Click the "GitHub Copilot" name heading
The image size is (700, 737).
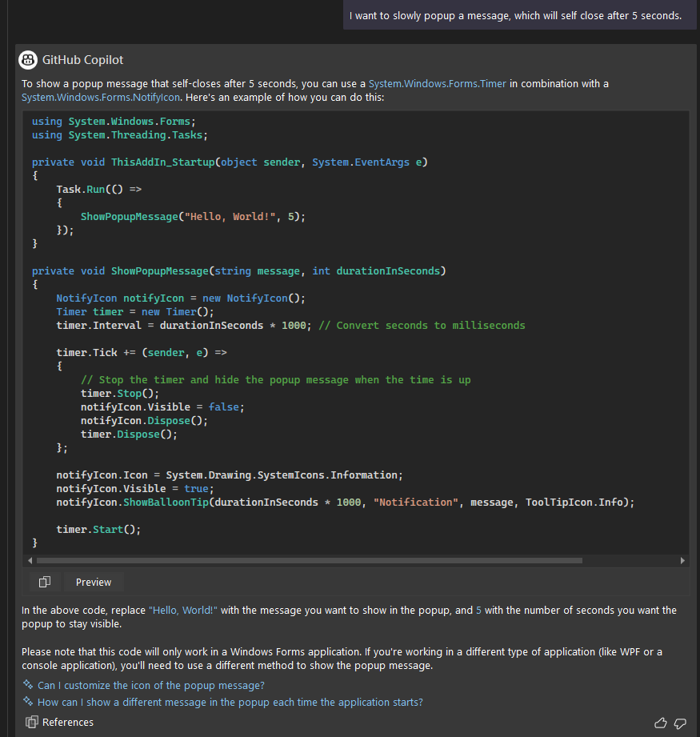pos(82,60)
